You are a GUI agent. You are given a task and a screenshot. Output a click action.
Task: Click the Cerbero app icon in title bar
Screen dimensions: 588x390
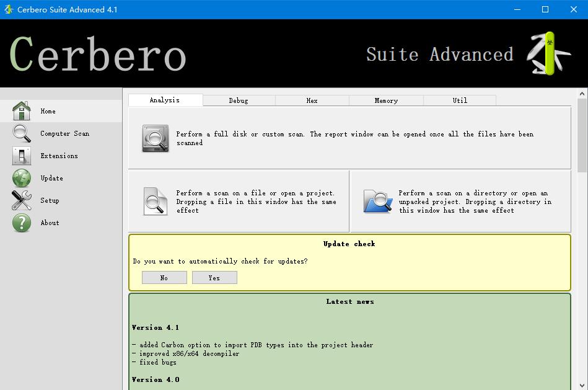8,9
